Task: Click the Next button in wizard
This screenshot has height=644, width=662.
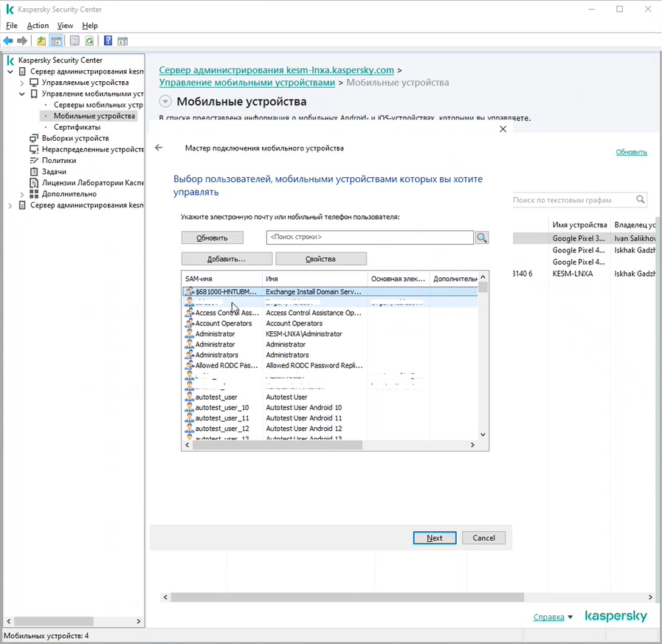Action: pyautogui.click(x=435, y=538)
